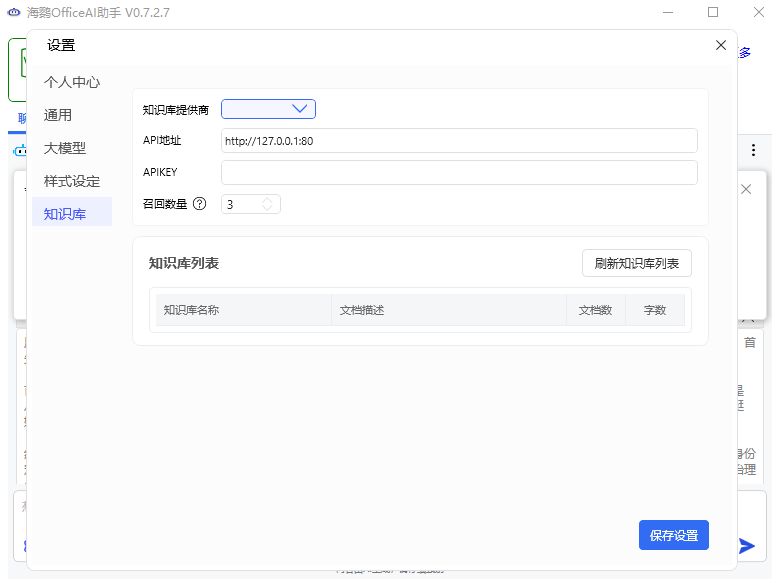Expand the 知识库提供商 dropdown
This screenshot has height=586, width=780.
(x=268, y=109)
